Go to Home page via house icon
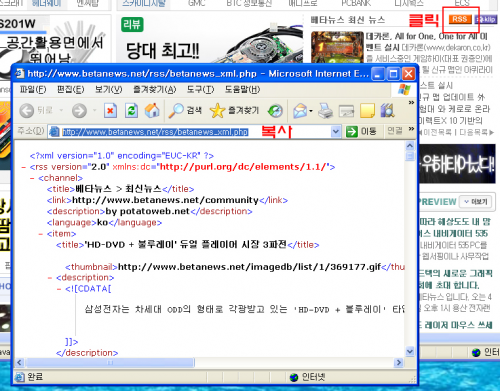Viewport: 500px width, 391px height. pyautogui.click(x=152, y=110)
